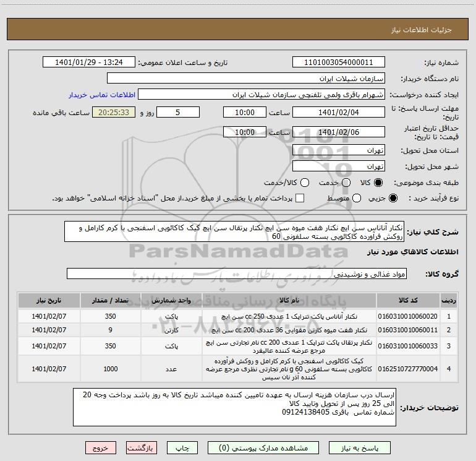Click the quantity cell 9
The width and height of the screenshot is (476, 461).
click(111, 330)
